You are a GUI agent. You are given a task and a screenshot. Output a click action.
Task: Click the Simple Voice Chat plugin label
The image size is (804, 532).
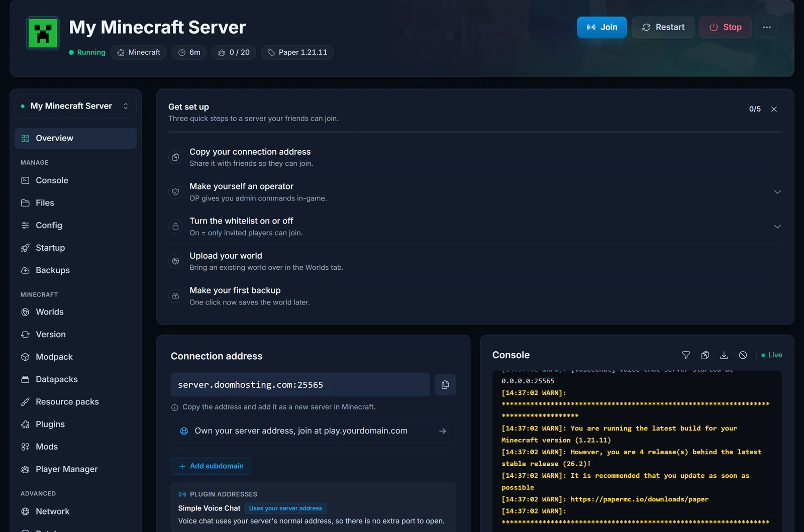(x=209, y=508)
